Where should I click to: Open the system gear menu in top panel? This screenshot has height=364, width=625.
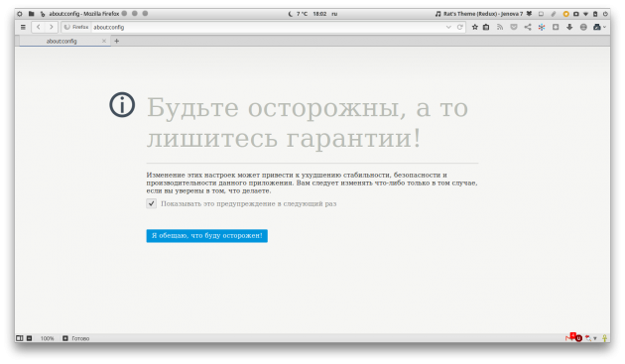20,14
